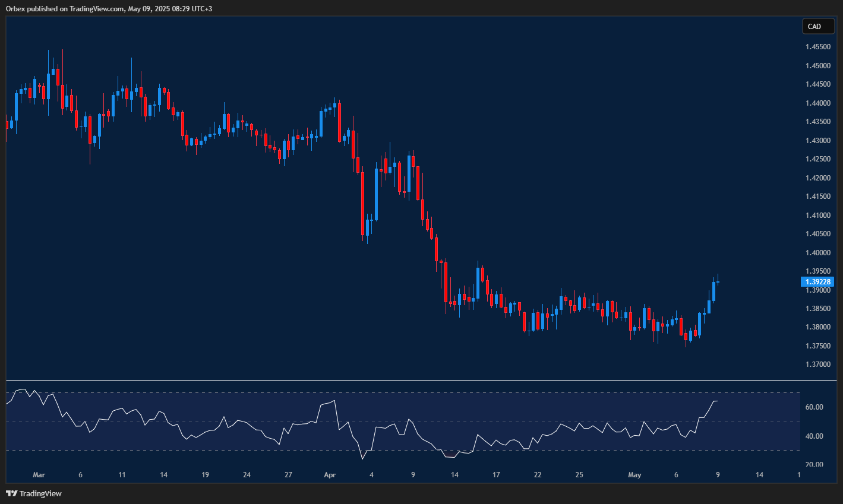This screenshot has width=843, height=504.
Task: Select the Mar label on the time axis
Action: pos(39,475)
